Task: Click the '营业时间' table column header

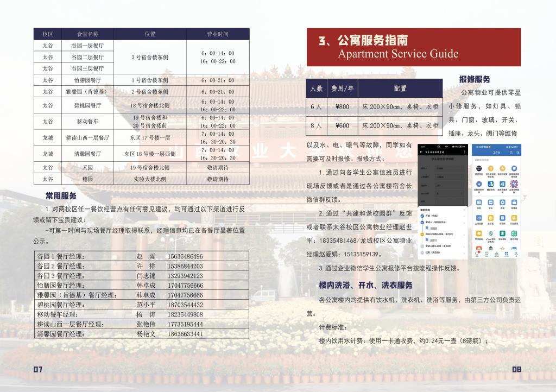Action: pos(218,34)
